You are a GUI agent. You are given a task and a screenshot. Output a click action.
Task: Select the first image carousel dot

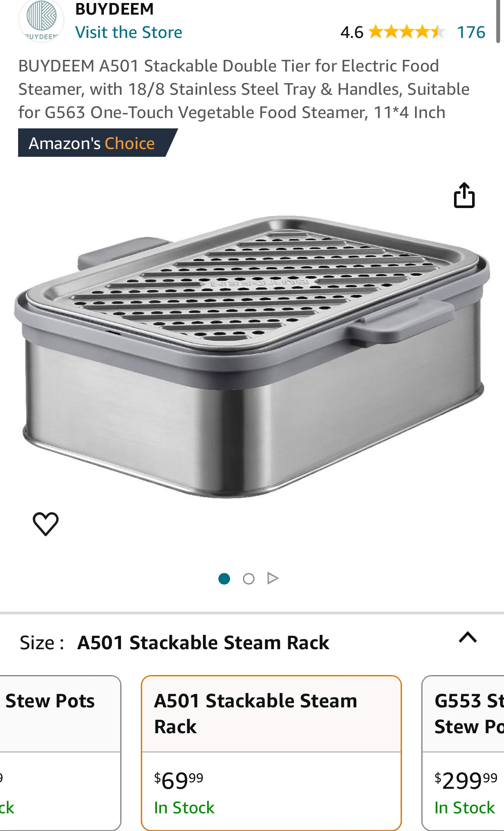click(x=224, y=578)
